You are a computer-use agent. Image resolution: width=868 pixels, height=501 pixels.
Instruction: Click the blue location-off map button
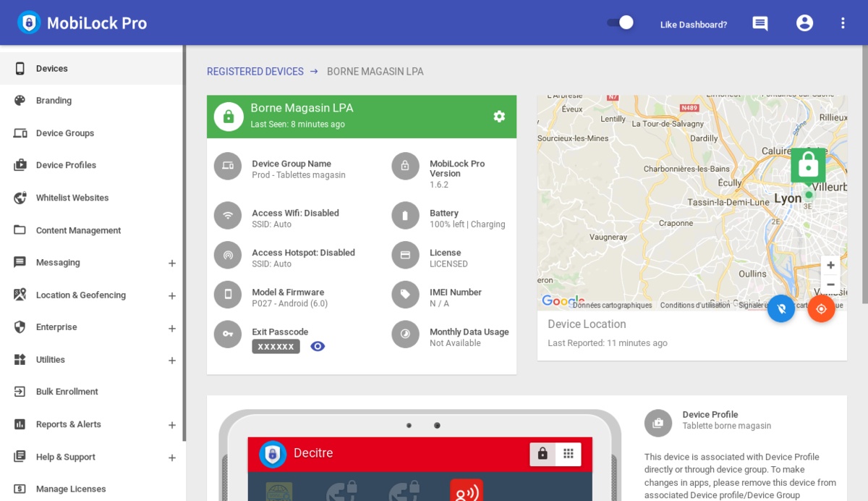[780, 308]
